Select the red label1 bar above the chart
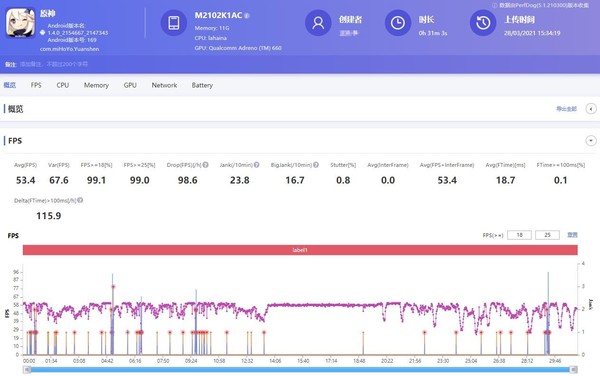The width and height of the screenshot is (600, 376). click(300, 250)
